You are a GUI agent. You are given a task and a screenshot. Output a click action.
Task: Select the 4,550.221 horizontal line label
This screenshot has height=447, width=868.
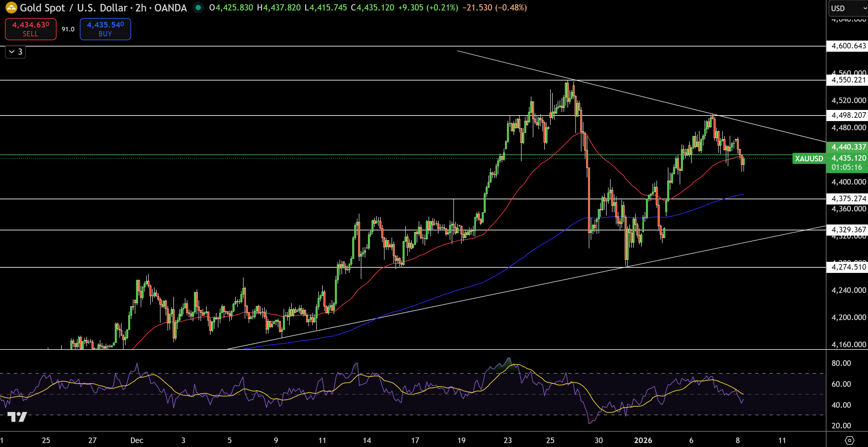848,80
